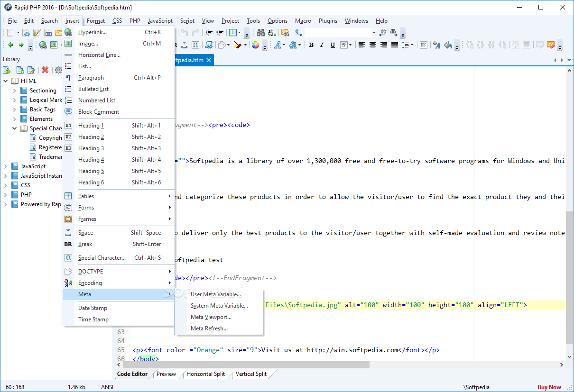Image resolution: width=574 pixels, height=392 pixels.
Task: Click the Align Center icon
Action: tap(373, 45)
